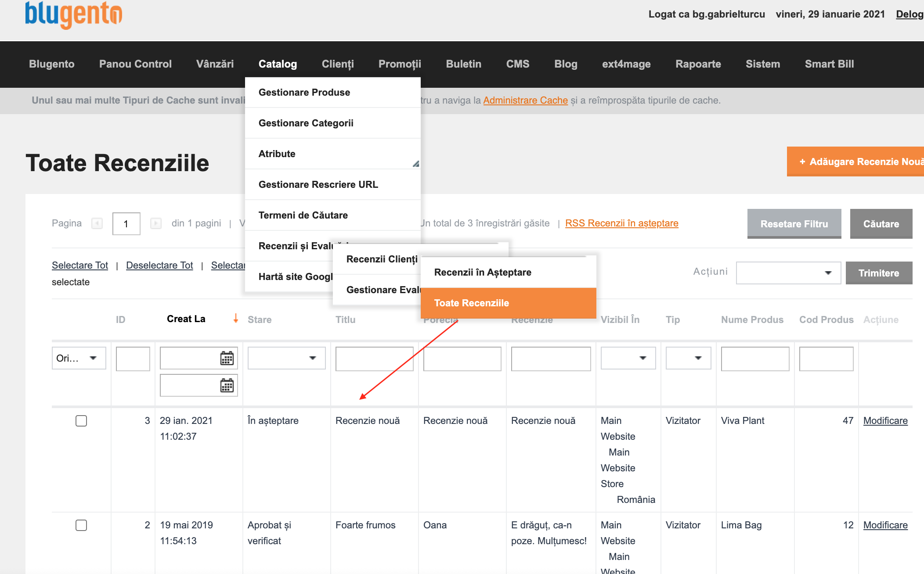The image size is (924, 574).
Task: Open calendar for start date filter
Action: click(x=227, y=358)
